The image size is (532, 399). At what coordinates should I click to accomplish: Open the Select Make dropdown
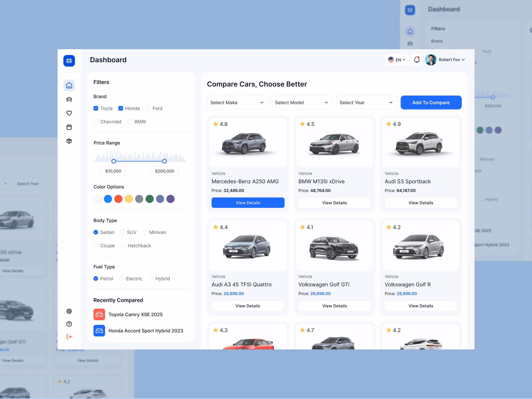pos(237,102)
